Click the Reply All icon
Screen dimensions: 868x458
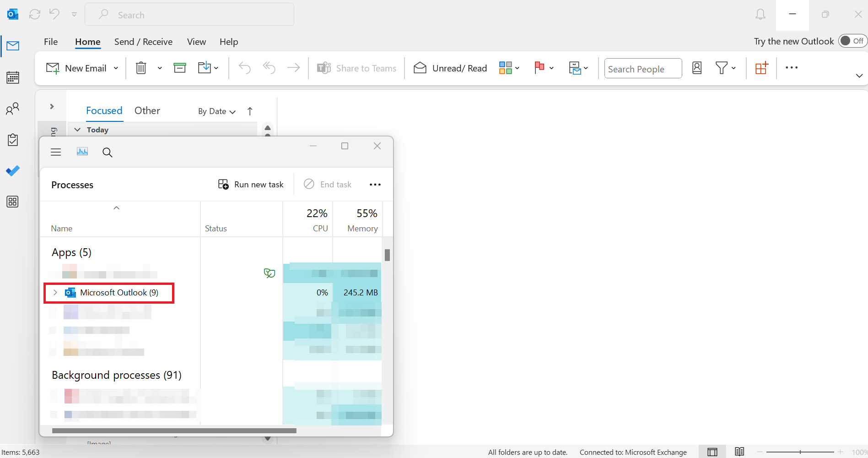point(269,68)
